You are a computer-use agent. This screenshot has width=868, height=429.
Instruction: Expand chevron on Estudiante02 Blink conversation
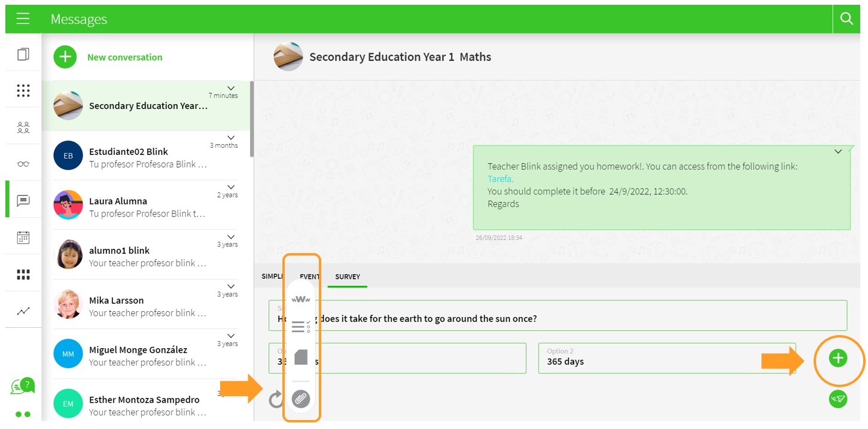click(x=231, y=138)
